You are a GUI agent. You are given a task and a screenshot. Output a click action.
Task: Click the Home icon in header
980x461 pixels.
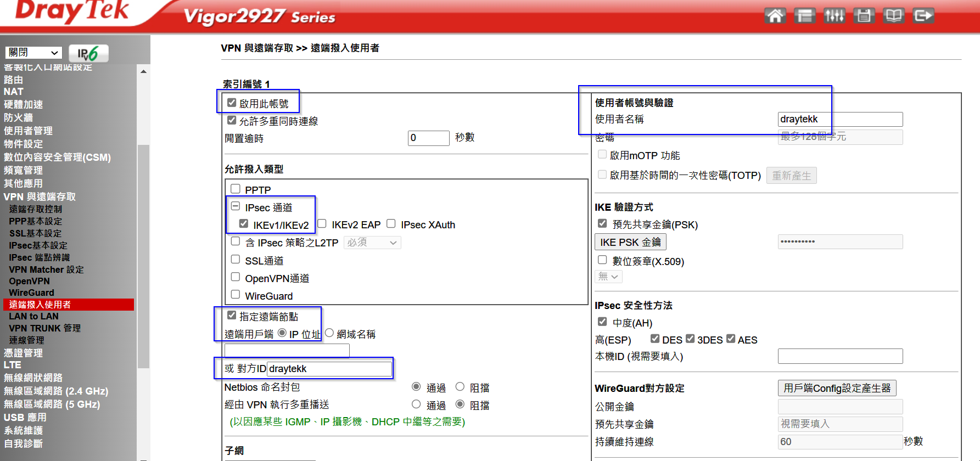point(775,15)
